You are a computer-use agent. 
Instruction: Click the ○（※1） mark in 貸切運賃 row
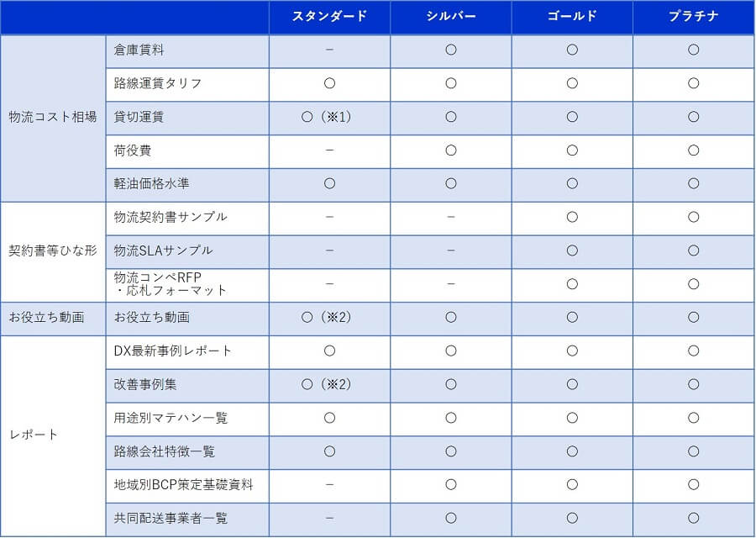click(326, 117)
